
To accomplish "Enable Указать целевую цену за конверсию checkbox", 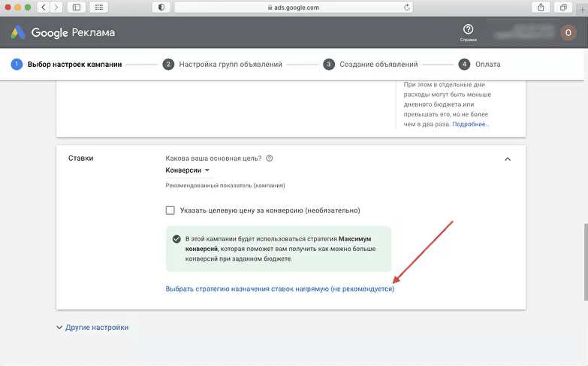I will click(170, 210).
